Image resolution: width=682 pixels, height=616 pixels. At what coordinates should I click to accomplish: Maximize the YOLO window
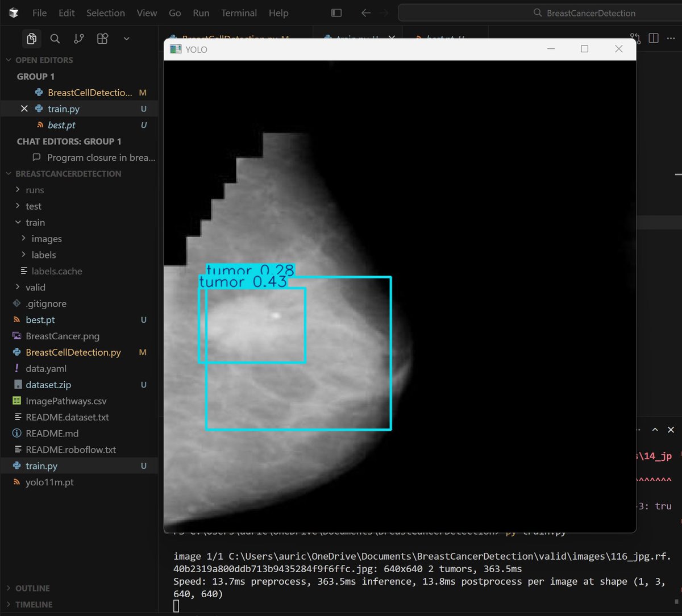coord(584,49)
